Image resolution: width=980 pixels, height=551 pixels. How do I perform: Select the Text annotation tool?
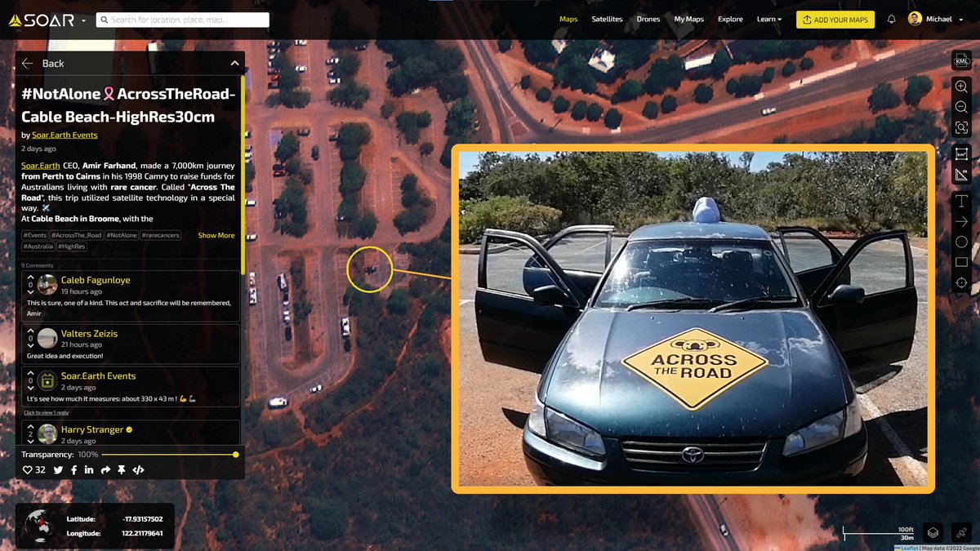click(x=961, y=201)
